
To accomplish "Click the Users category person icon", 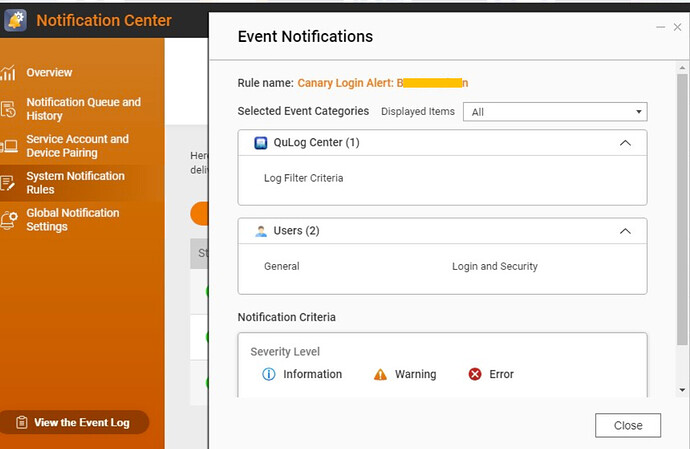I will 261,231.
